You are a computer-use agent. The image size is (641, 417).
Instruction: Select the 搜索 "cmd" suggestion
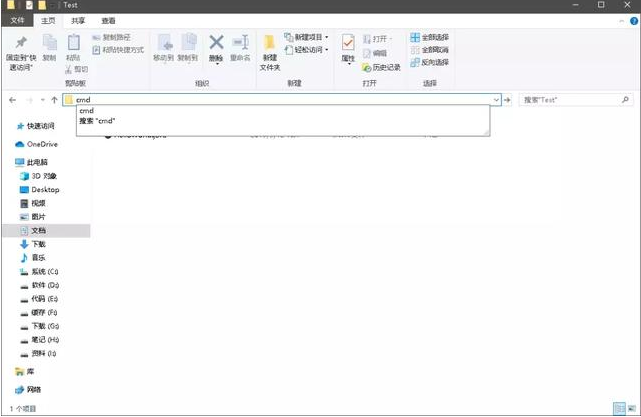[98, 121]
